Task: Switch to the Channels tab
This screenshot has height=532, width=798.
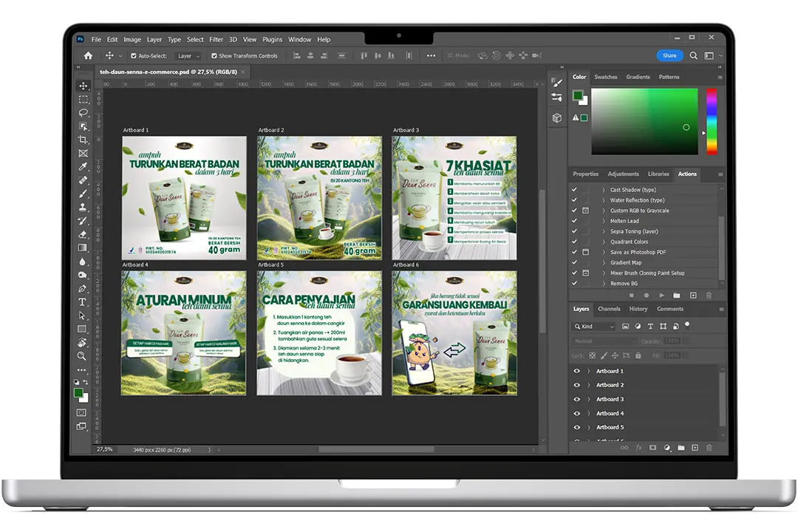Action: click(610, 309)
